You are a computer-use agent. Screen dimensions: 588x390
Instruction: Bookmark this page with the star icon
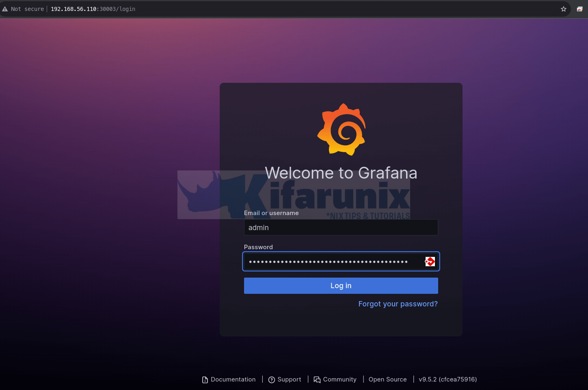(564, 9)
